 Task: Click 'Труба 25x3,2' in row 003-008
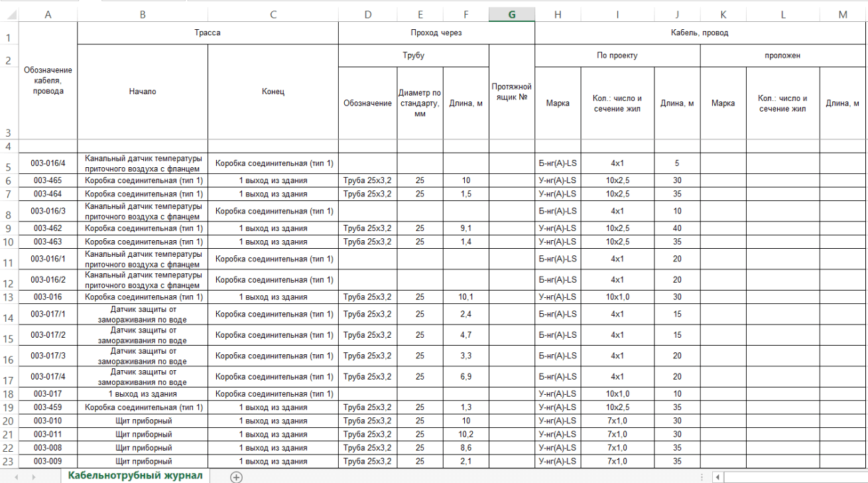pos(368,448)
